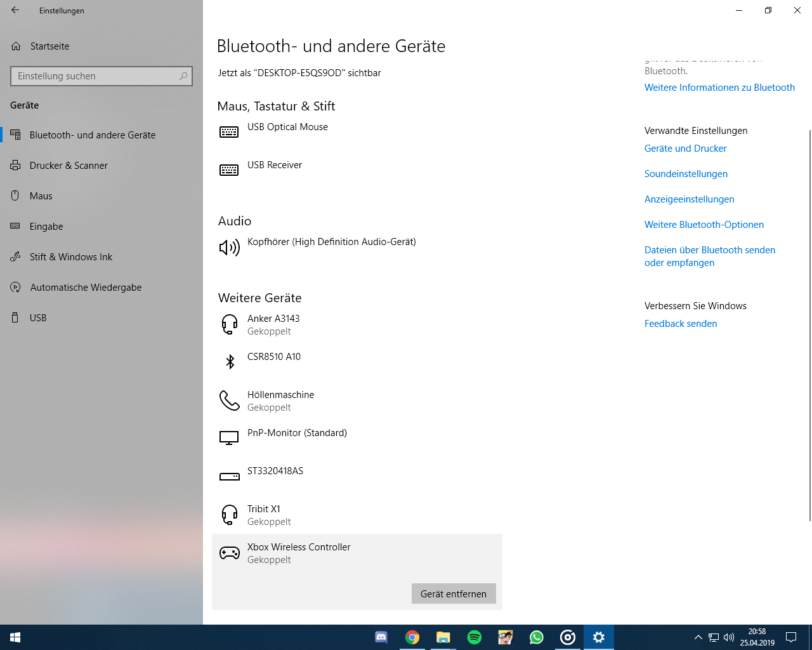Open the anime avatar app in taskbar
This screenshot has width=812, height=650.
pos(506,637)
